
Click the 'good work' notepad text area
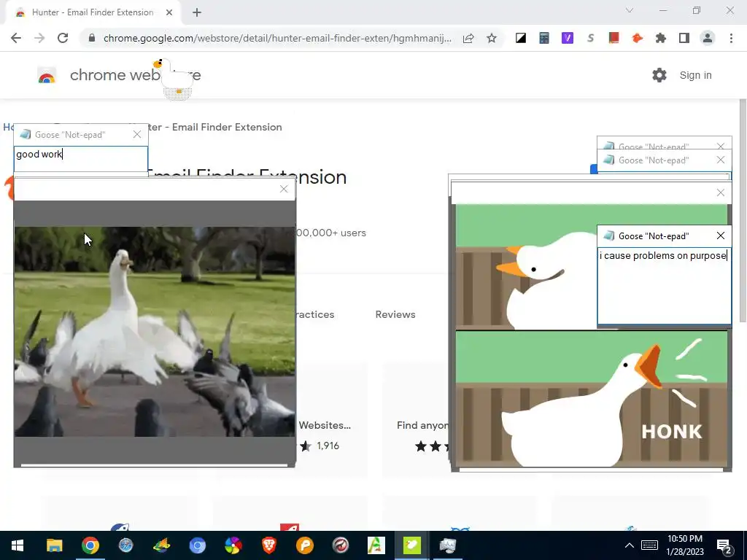click(81, 159)
